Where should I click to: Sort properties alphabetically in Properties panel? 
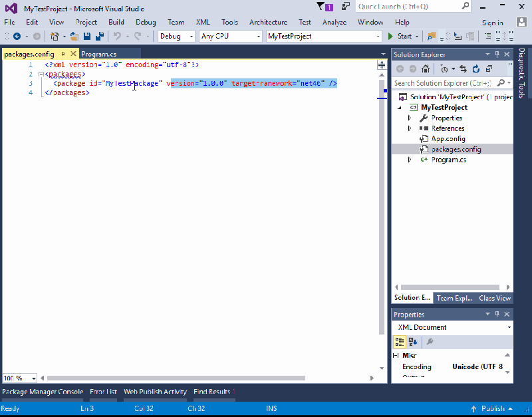(414, 342)
